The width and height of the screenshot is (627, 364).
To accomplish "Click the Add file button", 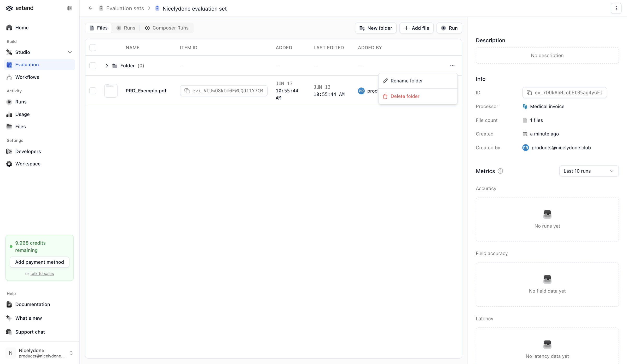I will point(416,28).
